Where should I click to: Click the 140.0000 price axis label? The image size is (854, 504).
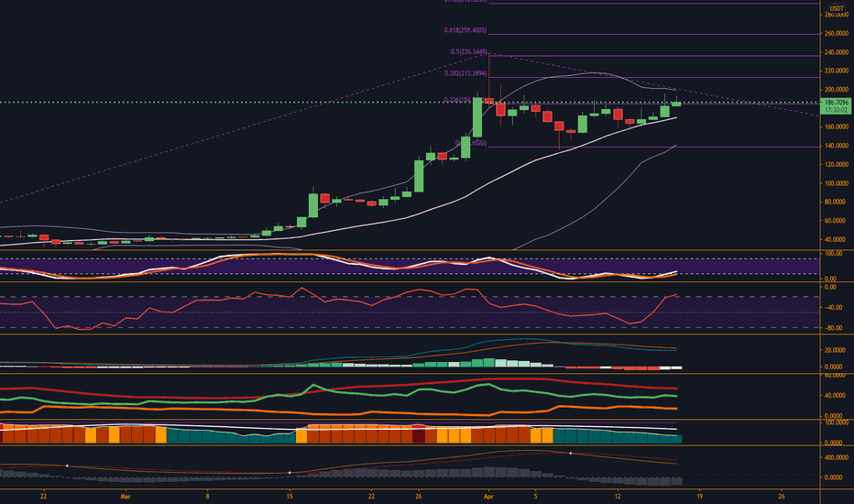836,146
